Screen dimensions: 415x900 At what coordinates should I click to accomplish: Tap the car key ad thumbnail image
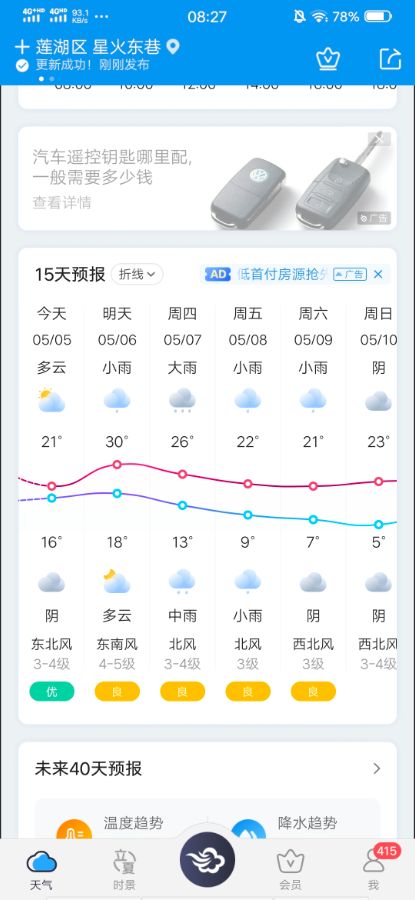pos(300,181)
